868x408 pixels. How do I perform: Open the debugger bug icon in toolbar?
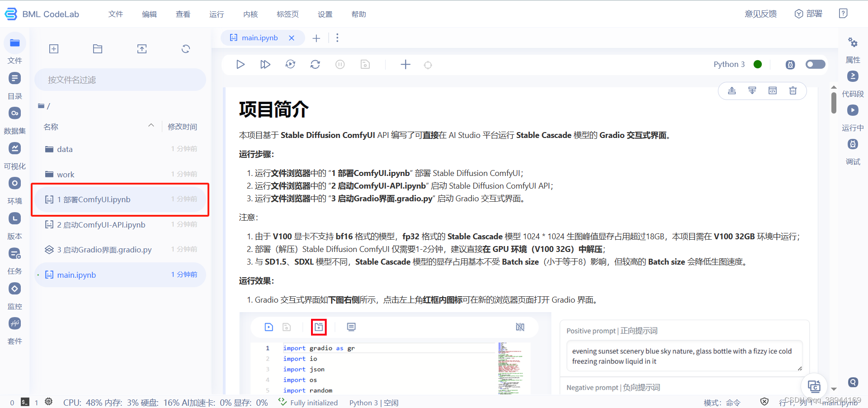coord(790,65)
